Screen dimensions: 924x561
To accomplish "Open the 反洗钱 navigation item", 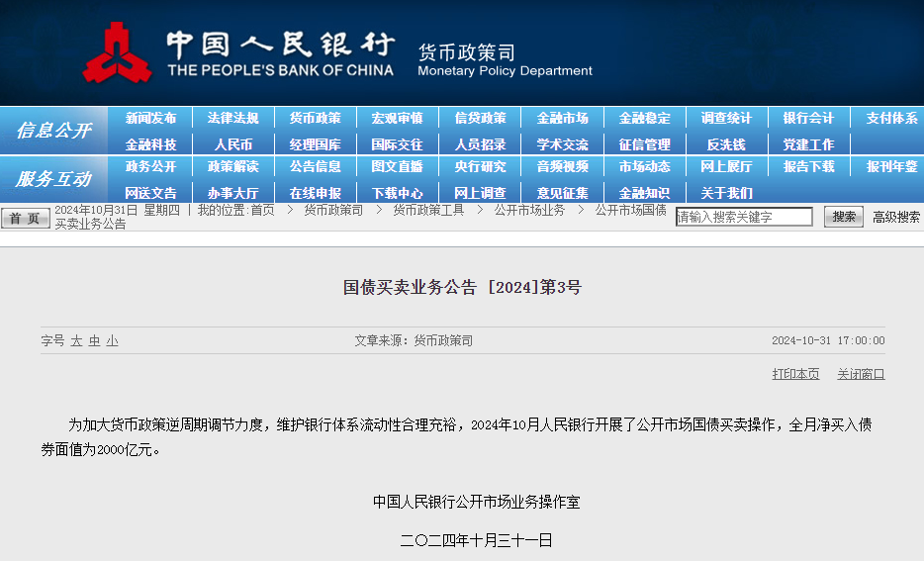I will coord(726,144).
